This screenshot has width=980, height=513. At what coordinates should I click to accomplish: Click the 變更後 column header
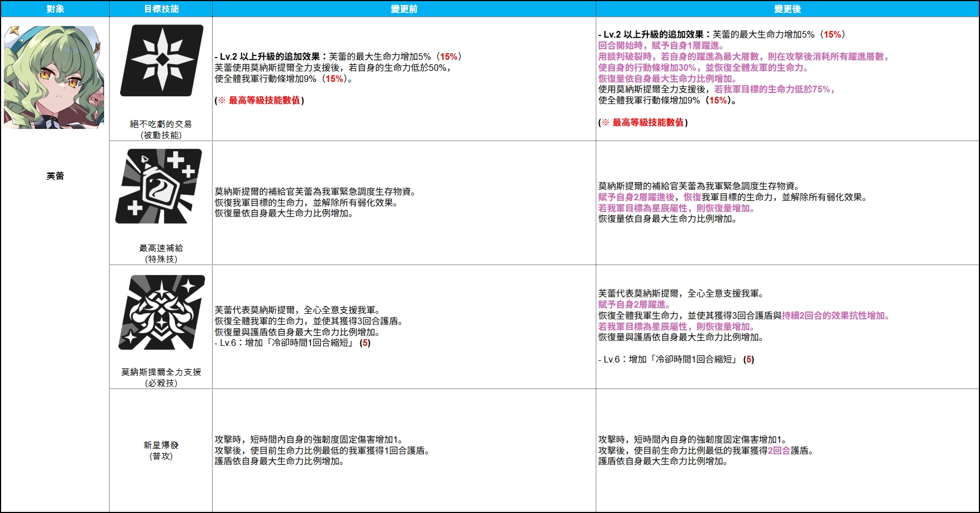point(787,9)
